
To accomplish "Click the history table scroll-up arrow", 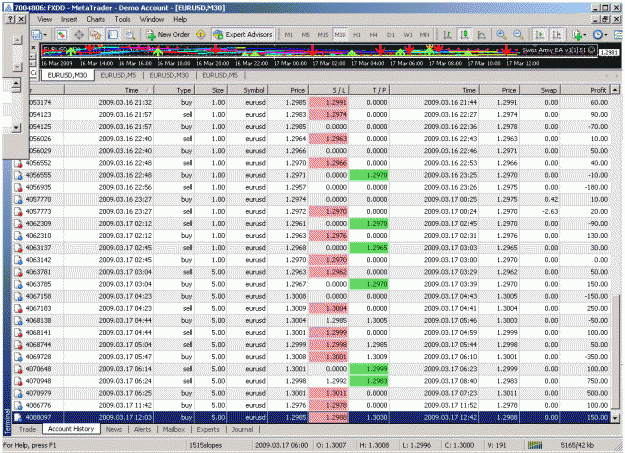I will (x=615, y=90).
